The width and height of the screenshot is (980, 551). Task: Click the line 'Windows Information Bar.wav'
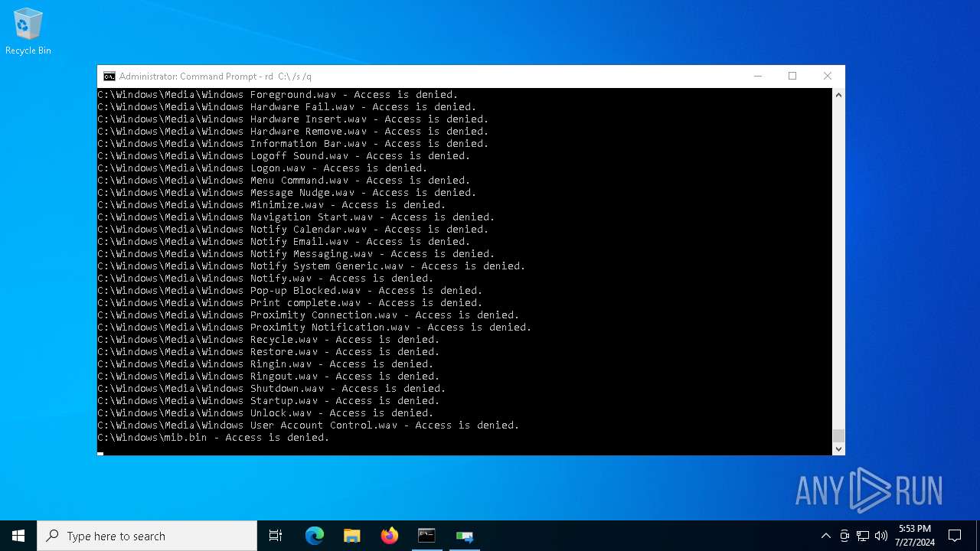click(x=293, y=144)
